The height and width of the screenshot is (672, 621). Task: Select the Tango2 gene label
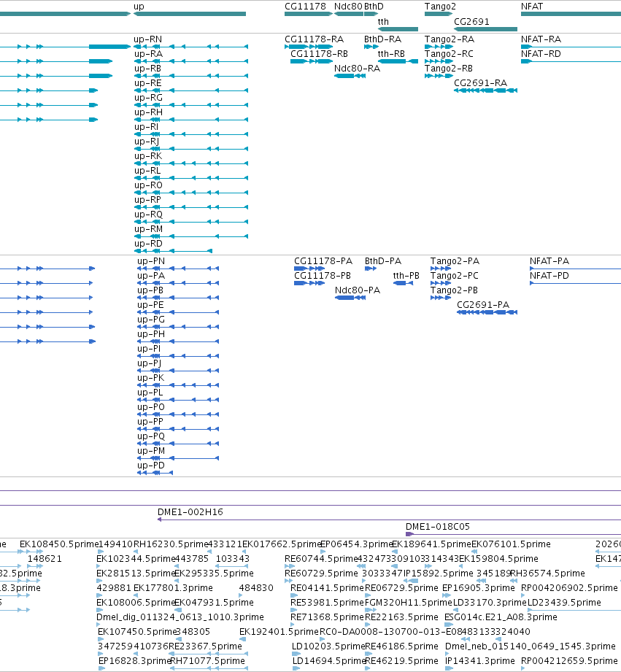pyautogui.click(x=440, y=7)
